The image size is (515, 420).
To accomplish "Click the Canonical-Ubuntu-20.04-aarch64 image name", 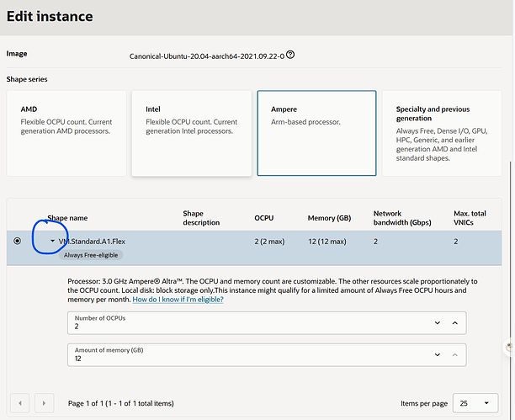I will point(207,56).
